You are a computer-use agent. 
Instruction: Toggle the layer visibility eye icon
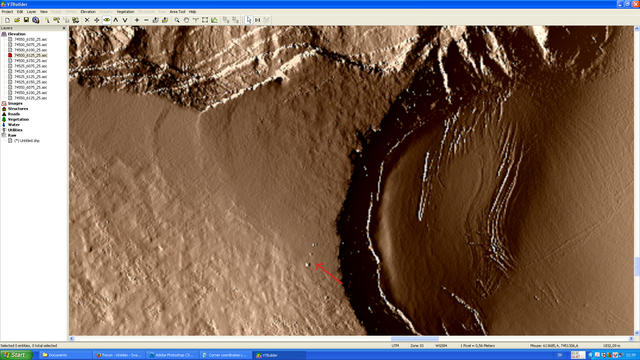pyautogui.click(x=107, y=20)
